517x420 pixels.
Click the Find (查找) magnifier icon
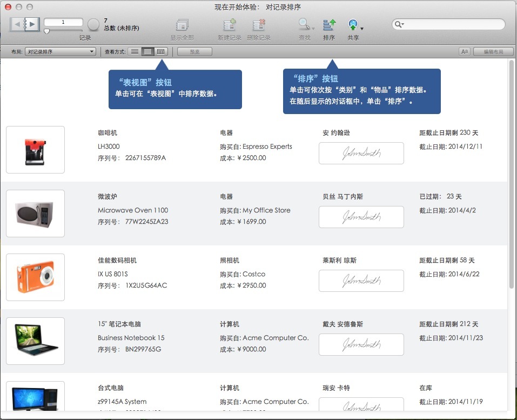304,24
